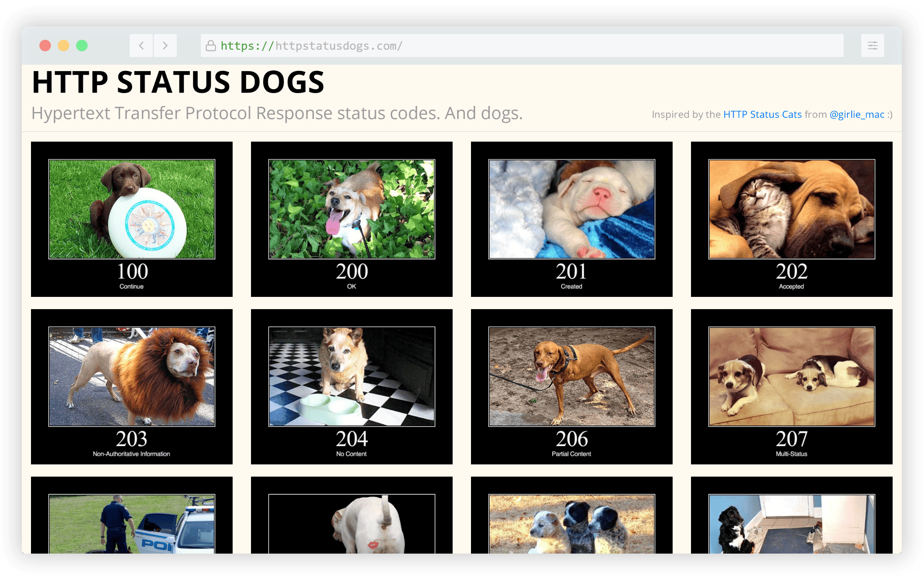Click the 207 Multi-Status couch dogs image

point(791,377)
